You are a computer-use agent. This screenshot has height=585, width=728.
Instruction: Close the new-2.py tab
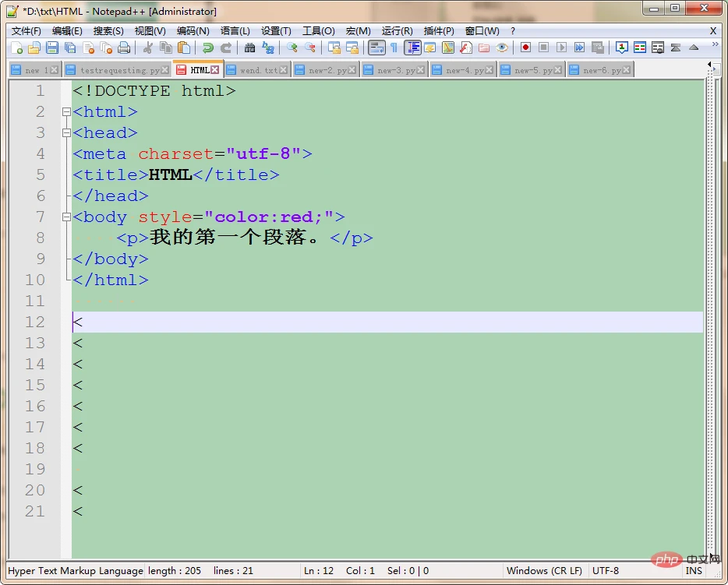point(352,69)
